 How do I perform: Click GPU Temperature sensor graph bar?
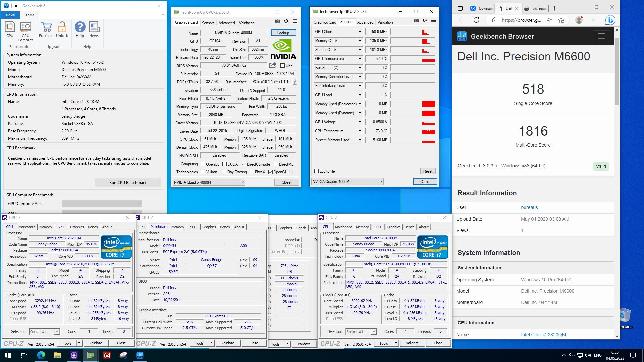(413, 59)
